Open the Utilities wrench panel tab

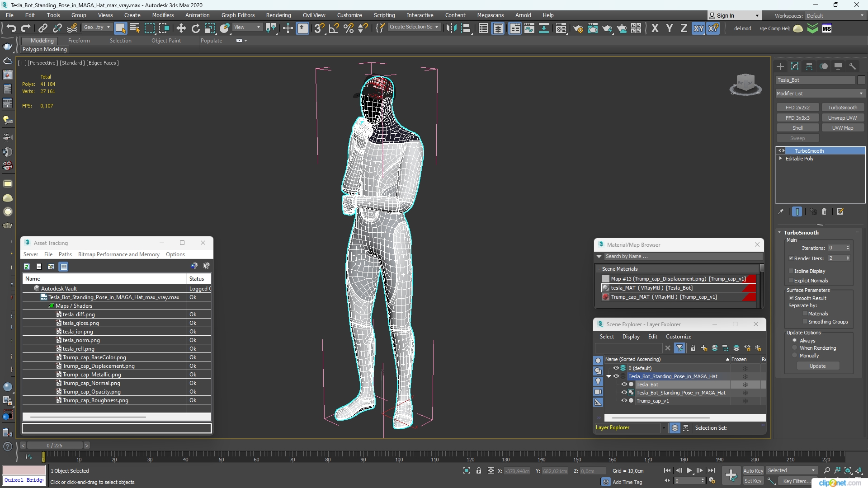[x=853, y=66]
